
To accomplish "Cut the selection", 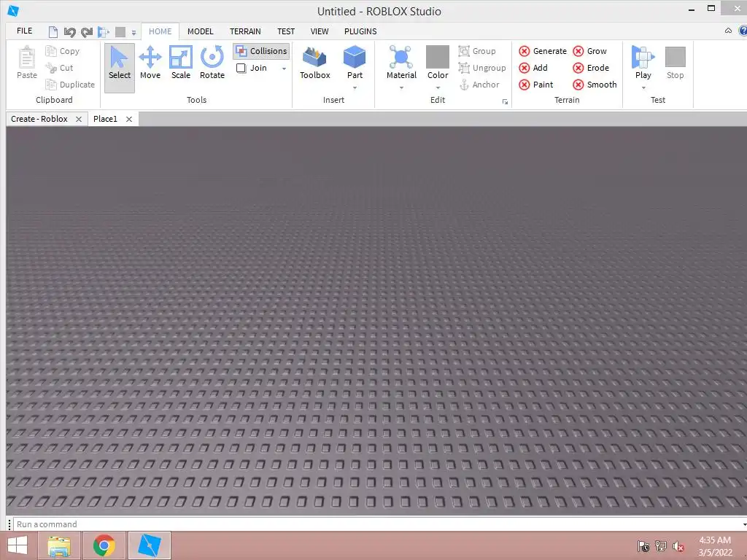I will pyautogui.click(x=59, y=68).
